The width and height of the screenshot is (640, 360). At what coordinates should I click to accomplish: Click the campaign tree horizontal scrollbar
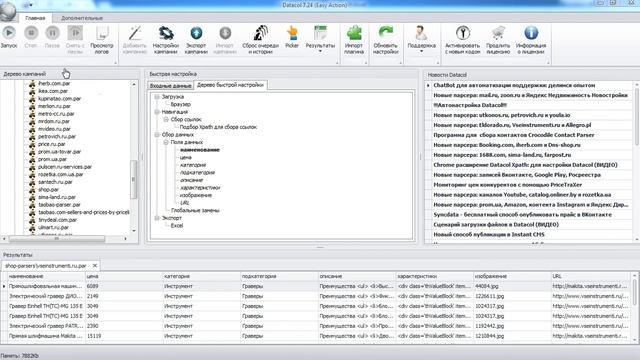click(57, 239)
